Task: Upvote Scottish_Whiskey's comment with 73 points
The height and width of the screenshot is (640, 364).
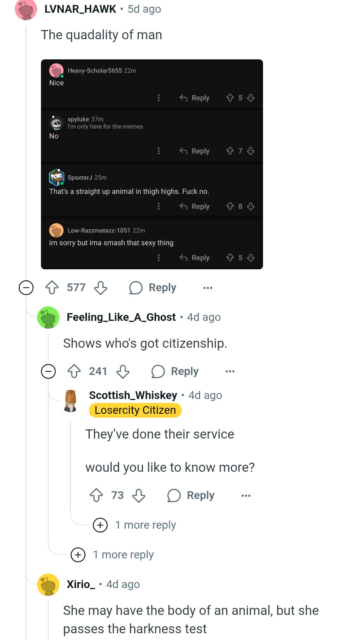Action: click(96, 495)
